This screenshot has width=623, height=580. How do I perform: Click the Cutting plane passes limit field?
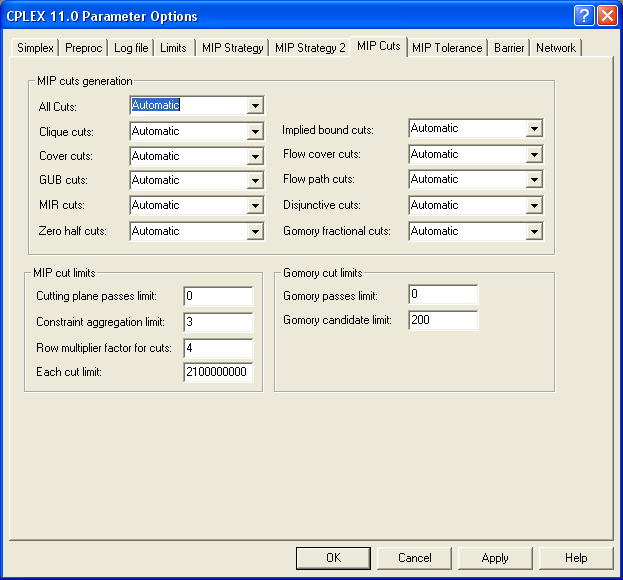[x=218, y=296]
